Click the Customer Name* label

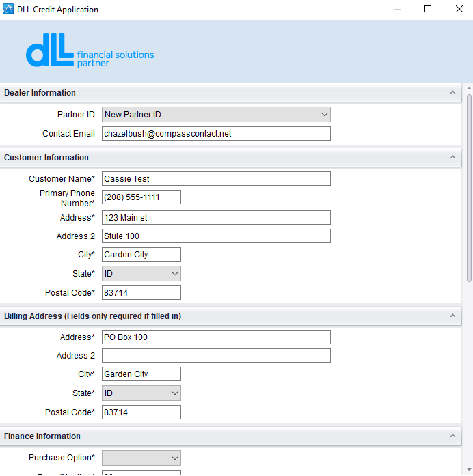pyautogui.click(x=62, y=178)
